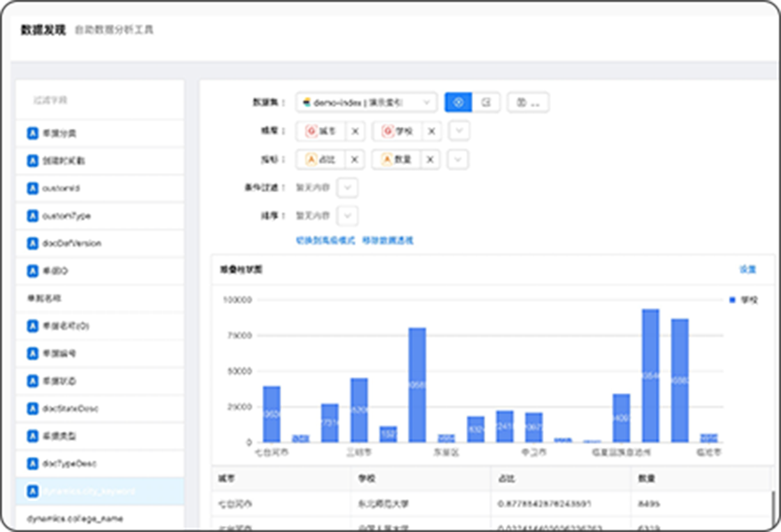
Task: Open the demo-index dataset dropdown
Action: coord(367,103)
